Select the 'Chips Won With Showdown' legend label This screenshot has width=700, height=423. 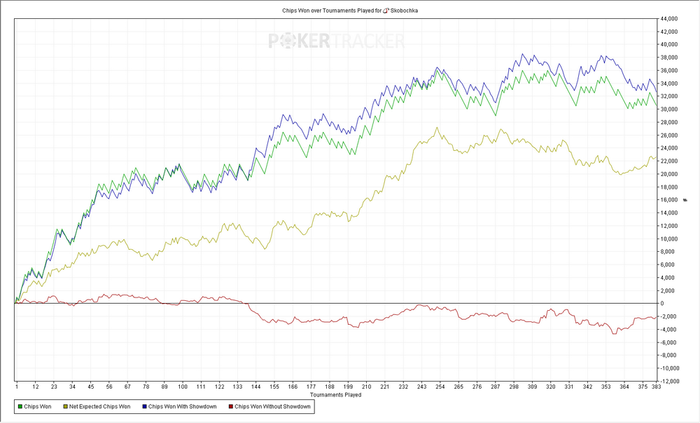click(182, 406)
